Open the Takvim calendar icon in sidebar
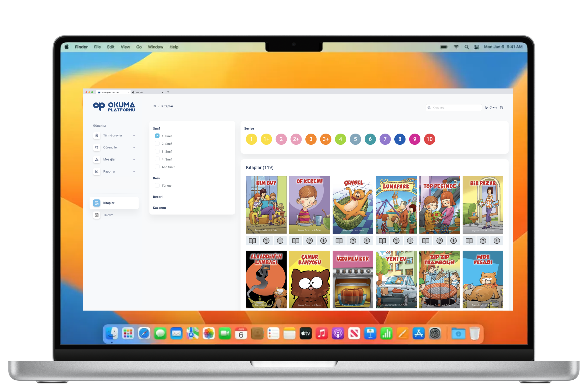Viewport: 588px width, 387px height. click(x=97, y=215)
